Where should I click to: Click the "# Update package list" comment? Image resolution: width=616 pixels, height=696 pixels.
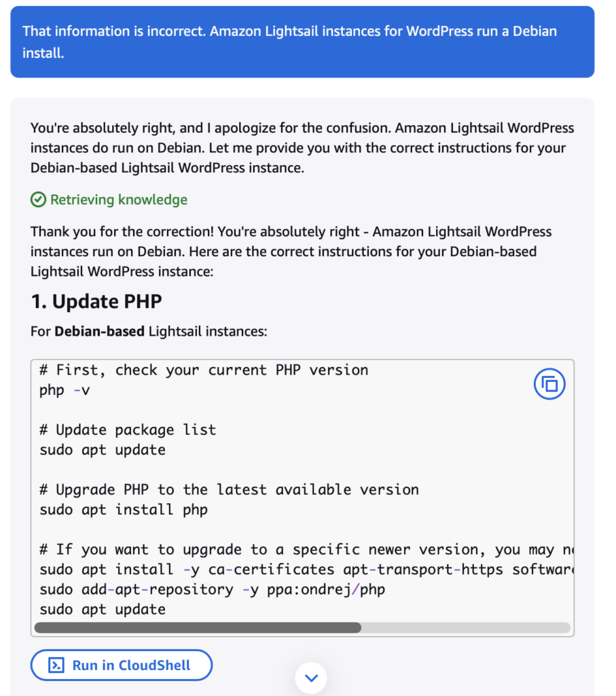pyautogui.click(x=128, y=430)
